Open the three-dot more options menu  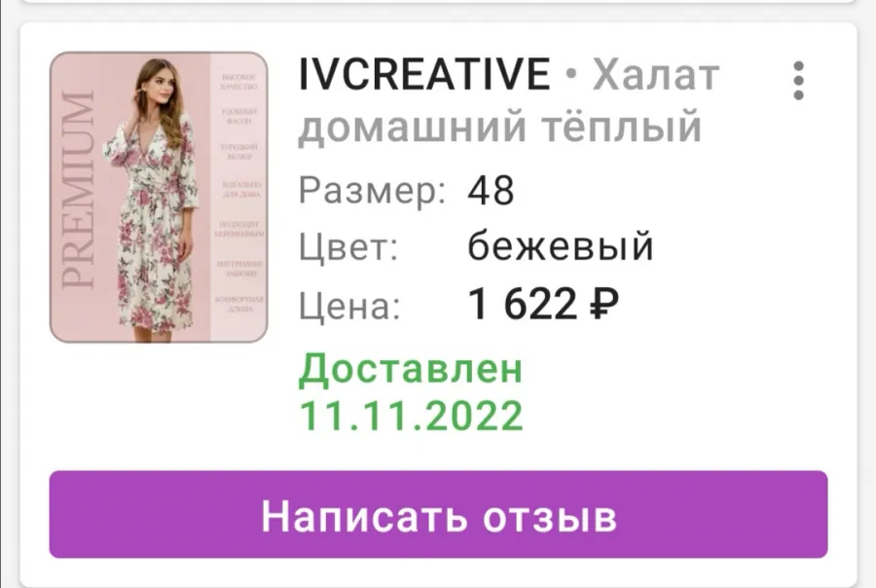tap(798, 81)
